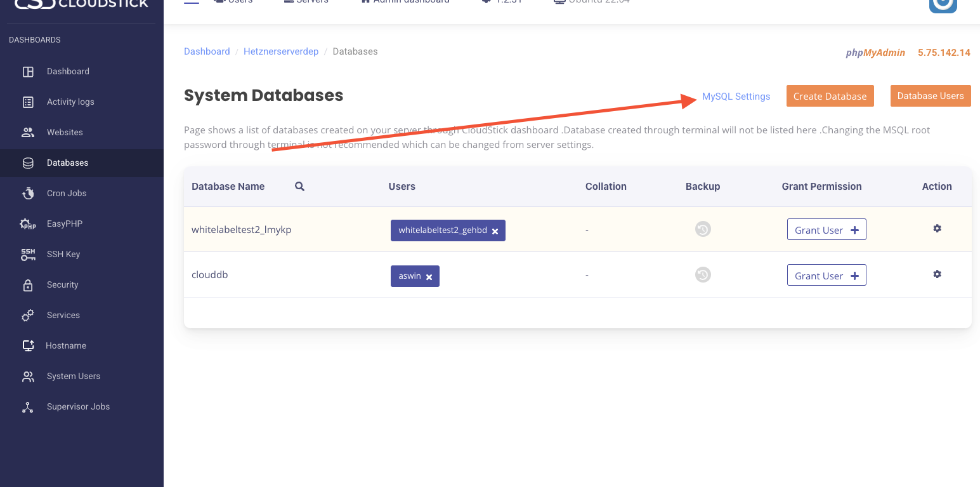Open the Action gear menu for clouddb
Viewport: 980px width, 487px height.
tap(937, 274)
